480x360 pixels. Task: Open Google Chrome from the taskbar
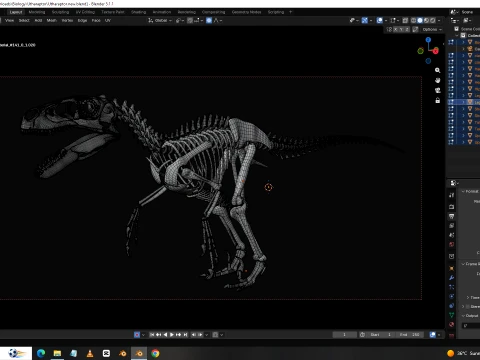pyautogui.click(x=155, y=353)
